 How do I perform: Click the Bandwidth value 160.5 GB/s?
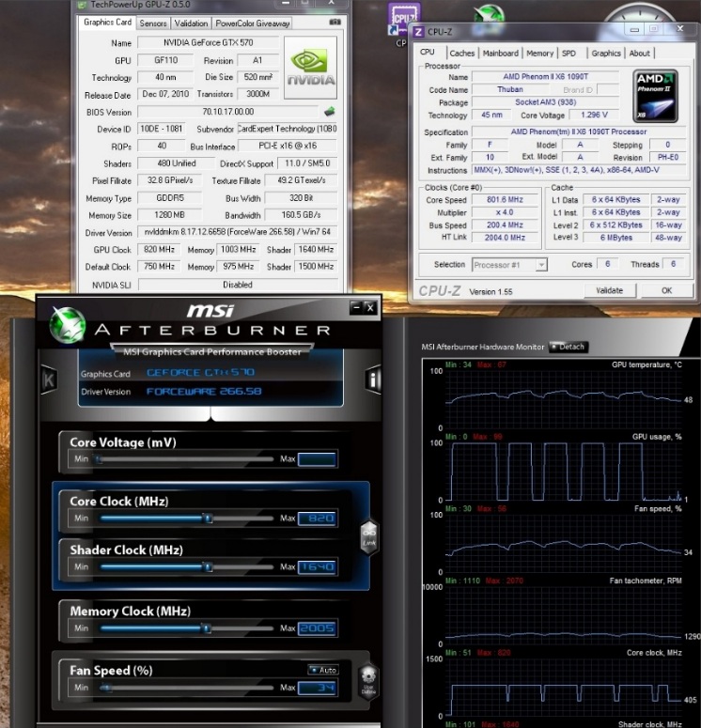[301, 215]
